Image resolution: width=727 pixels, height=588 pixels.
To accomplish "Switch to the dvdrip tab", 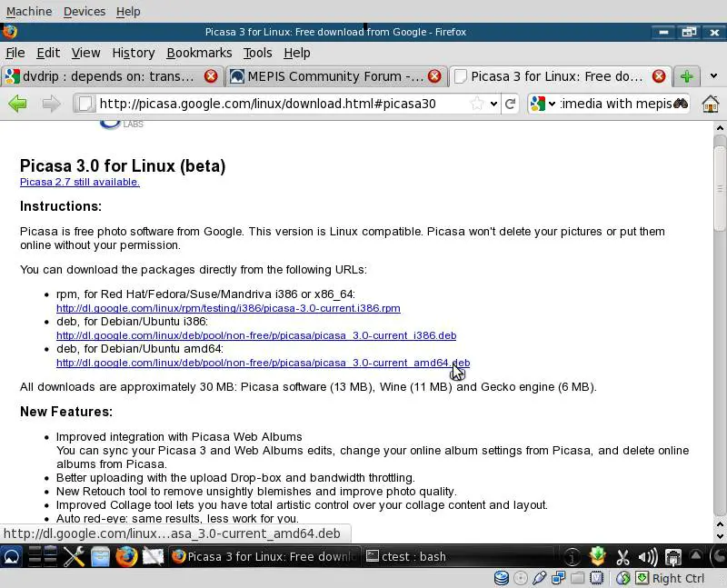I will click(111, 76).
